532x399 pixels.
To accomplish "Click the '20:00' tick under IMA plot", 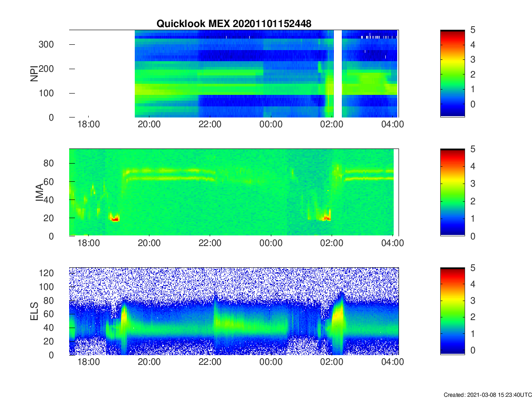I will point(149,244).
